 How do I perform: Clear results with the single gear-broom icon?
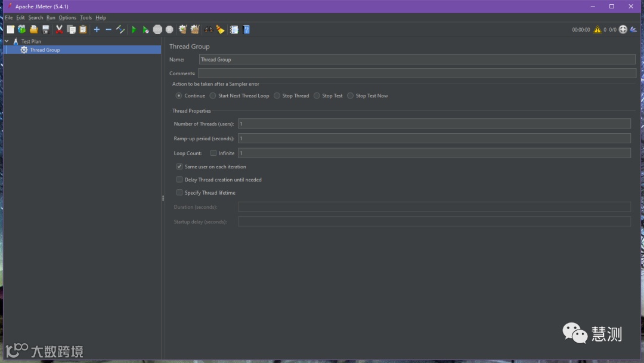(x=183, y=29)
